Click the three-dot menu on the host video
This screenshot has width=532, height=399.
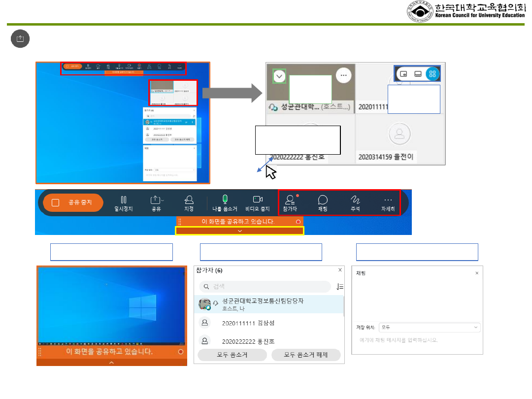(344, 75)
